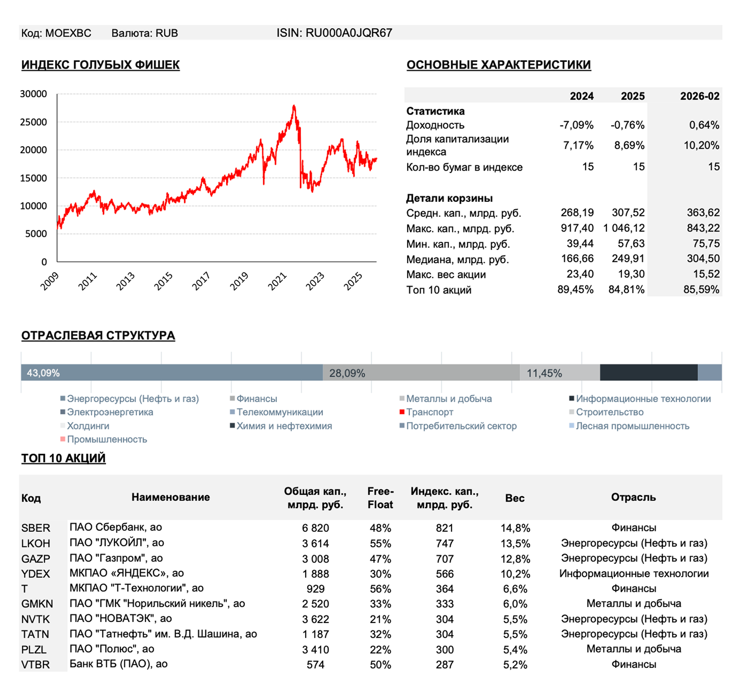Select Sberbank's total capitalization '6 820'
The image size is (741, 700).
click(x=315, y=528)
